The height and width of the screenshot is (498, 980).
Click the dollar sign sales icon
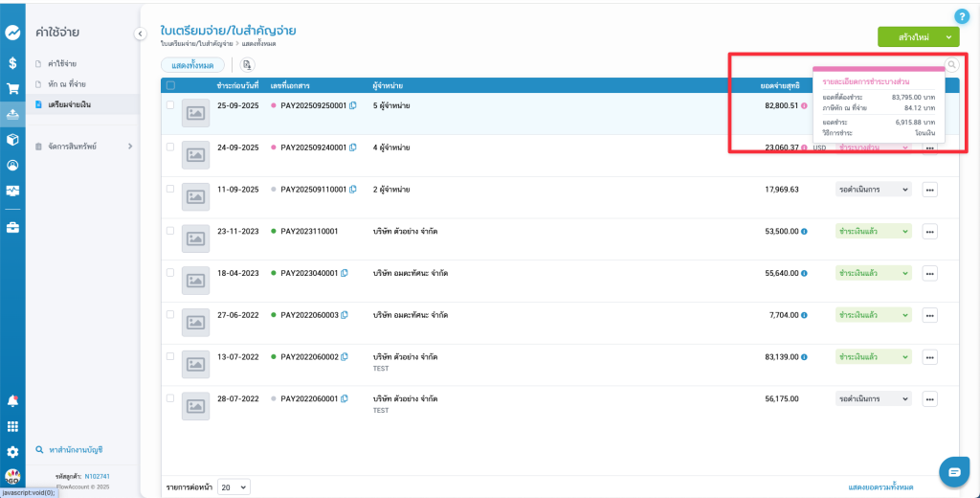12,62
